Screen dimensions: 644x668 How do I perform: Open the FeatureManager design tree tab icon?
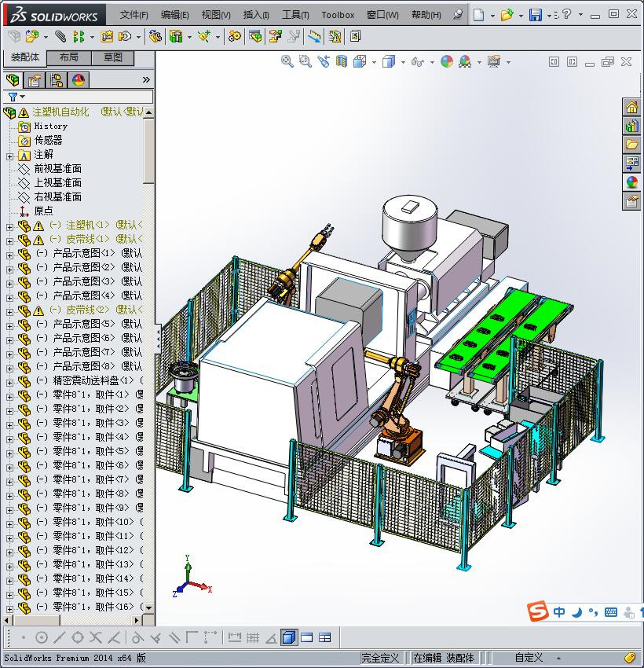point(13,79)
